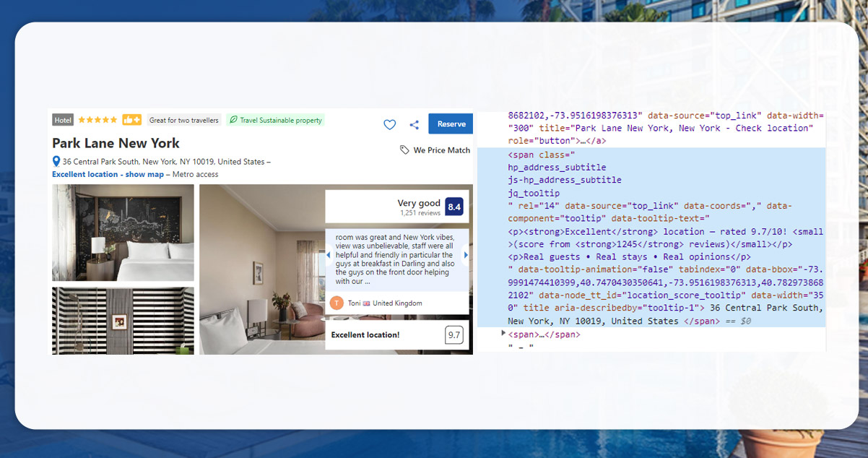
Task: Open the large room photo with pink chair
Action: click(x=262, y=269)
